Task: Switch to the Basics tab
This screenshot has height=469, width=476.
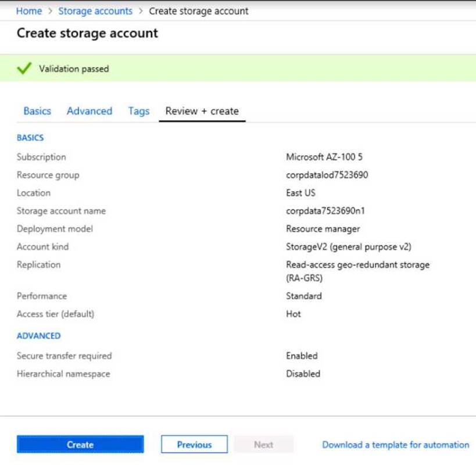Action: click(x=37, y=111)
